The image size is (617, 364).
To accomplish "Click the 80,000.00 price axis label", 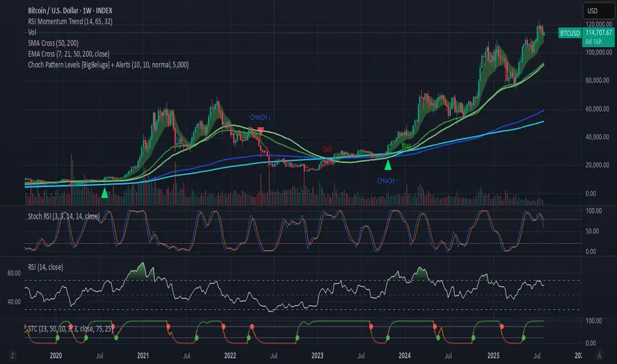I will coord(597,80).
